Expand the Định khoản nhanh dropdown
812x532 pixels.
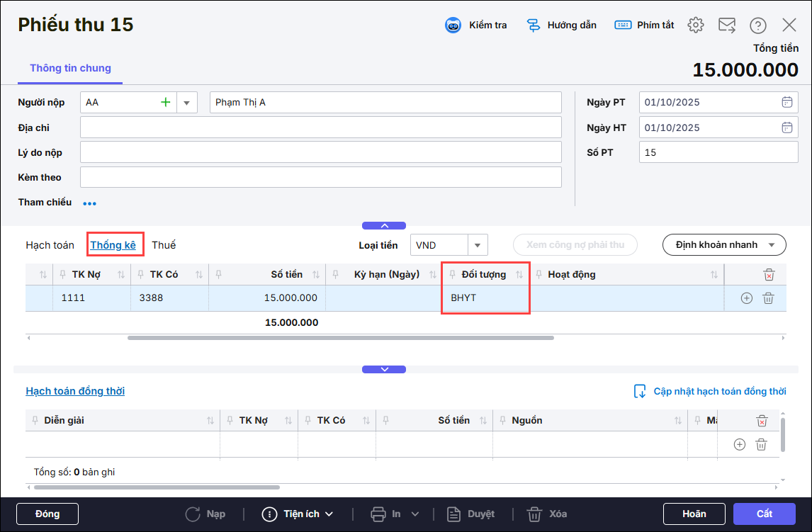(770, 245)
